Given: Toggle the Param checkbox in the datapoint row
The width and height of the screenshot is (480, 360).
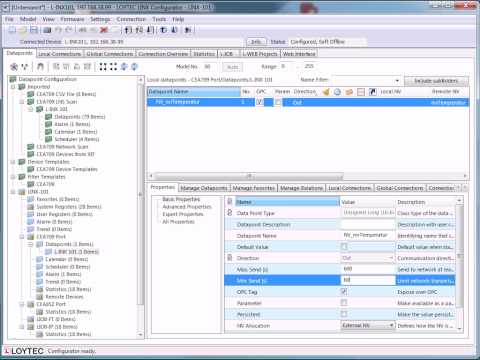Looking at the screenshot, I should point(278,102).
